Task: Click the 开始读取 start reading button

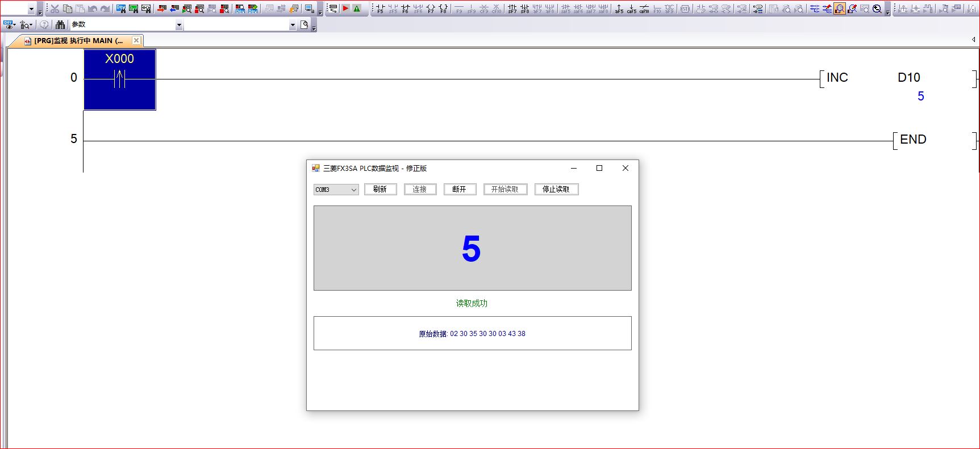Action: coord(505,189)
